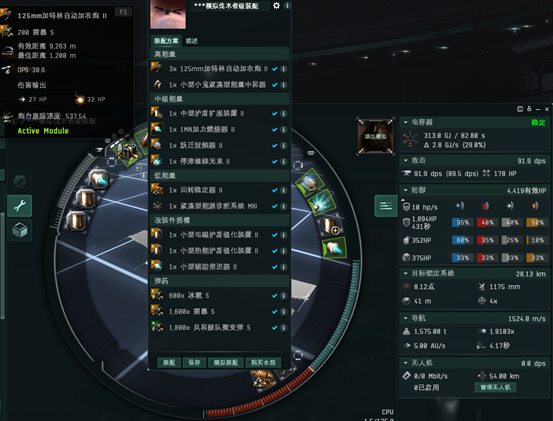553x421 pixels.
Task: Click the hexagon icon above the wrench
Action: (20, 181)
